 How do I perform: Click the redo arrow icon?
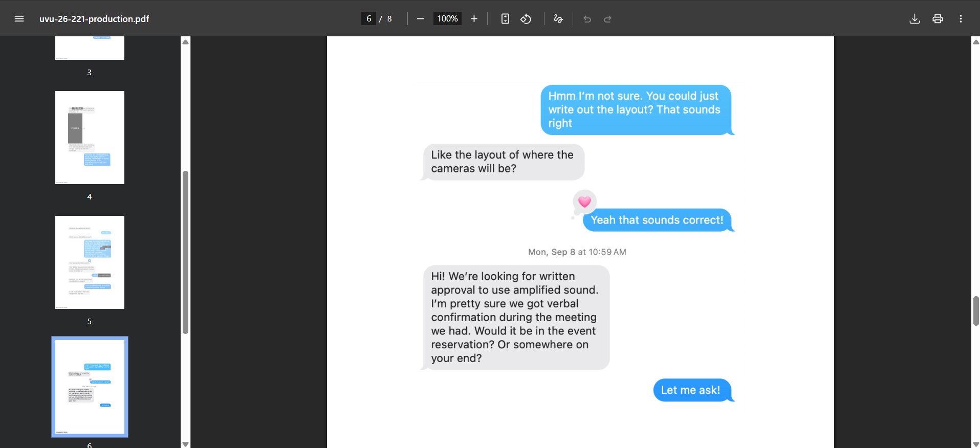pyautogui.click(x=607, y=19)
